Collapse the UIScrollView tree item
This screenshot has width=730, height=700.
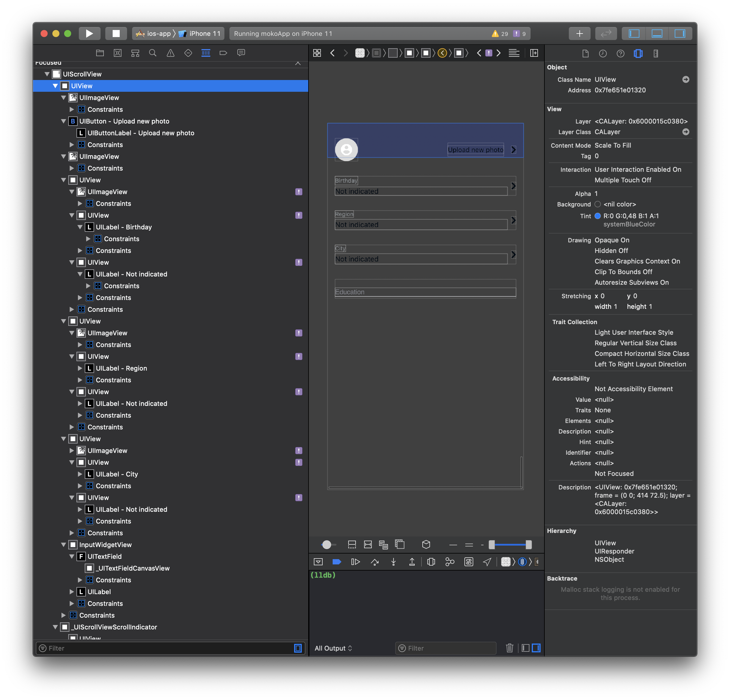[x=47, y=74]
